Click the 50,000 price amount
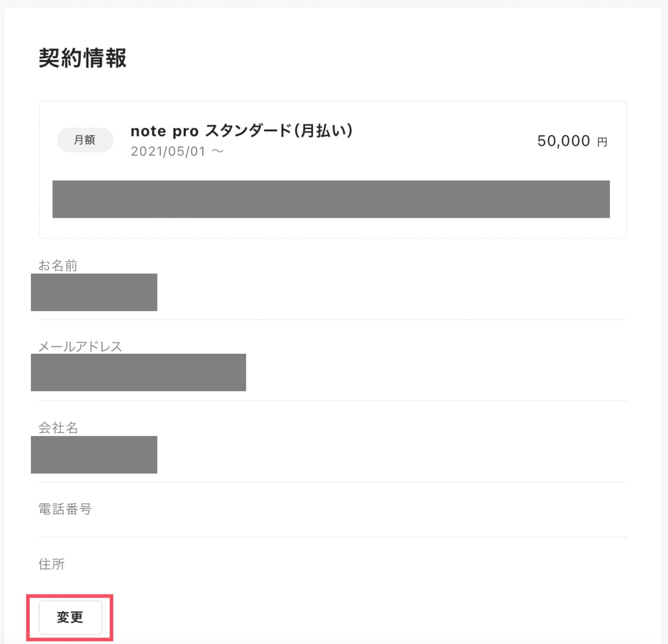668x644 pixels. [563, 141]
